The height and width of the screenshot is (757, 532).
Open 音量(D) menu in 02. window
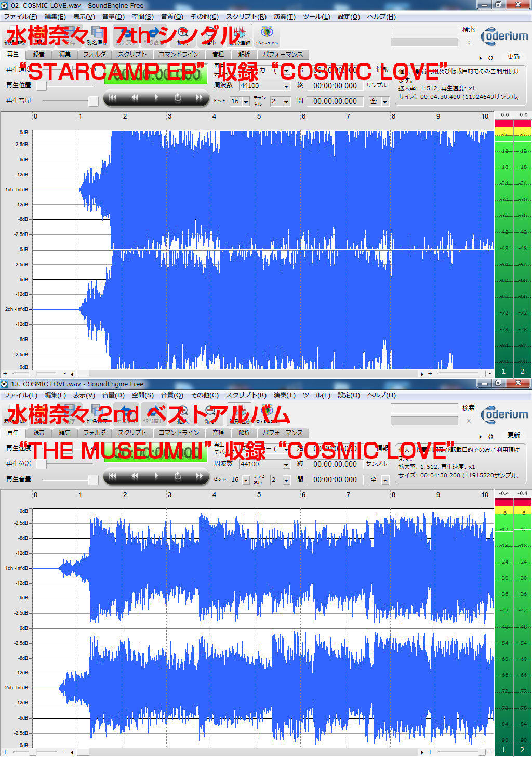pyautogui.click(x=113, y=17)
